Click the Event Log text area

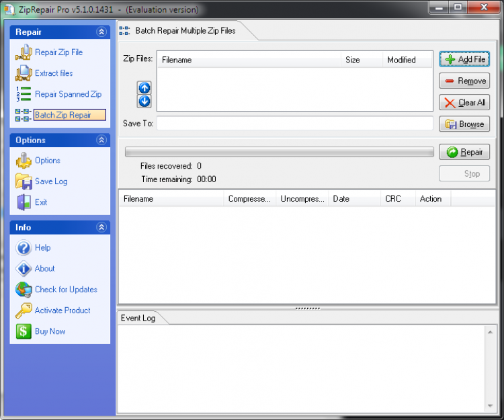pyautogui.click(x=302, y=368)
